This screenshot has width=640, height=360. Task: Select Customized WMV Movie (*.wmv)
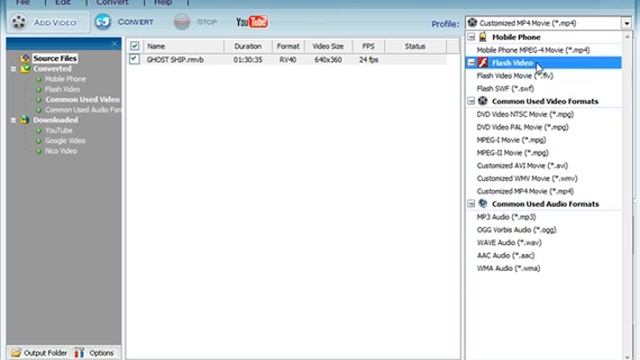tap(527, 178)
